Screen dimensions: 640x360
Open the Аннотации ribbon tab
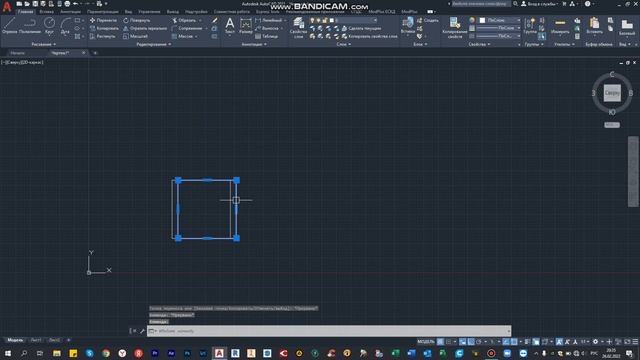tap(70, 12)
